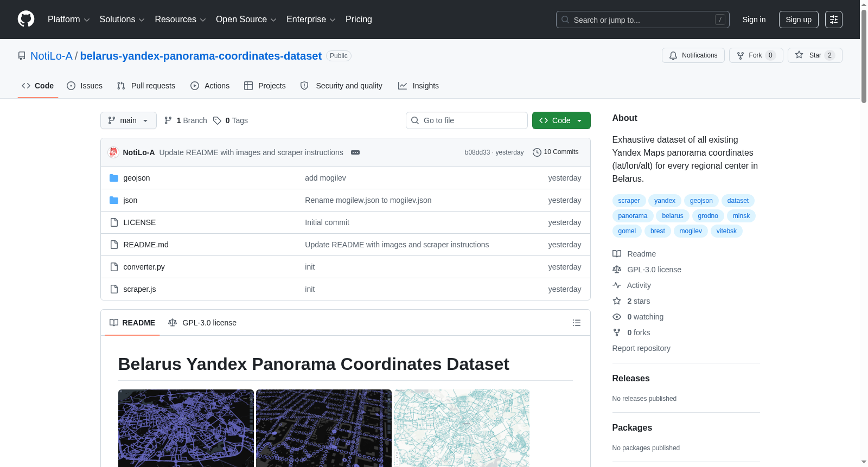Viewport: 868px width, 467px height.
Task: Click the Sign in link
Action: coord(754,20)
